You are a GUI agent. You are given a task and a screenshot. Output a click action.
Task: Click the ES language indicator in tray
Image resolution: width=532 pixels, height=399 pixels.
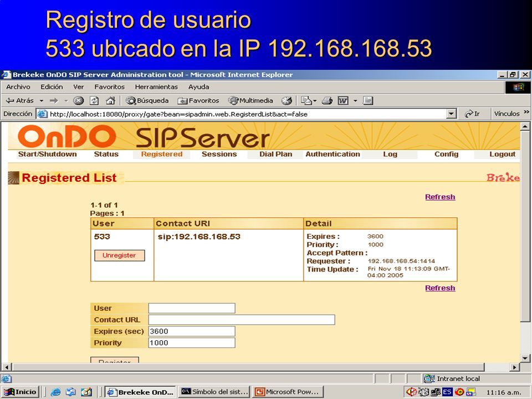pos(447,392)
